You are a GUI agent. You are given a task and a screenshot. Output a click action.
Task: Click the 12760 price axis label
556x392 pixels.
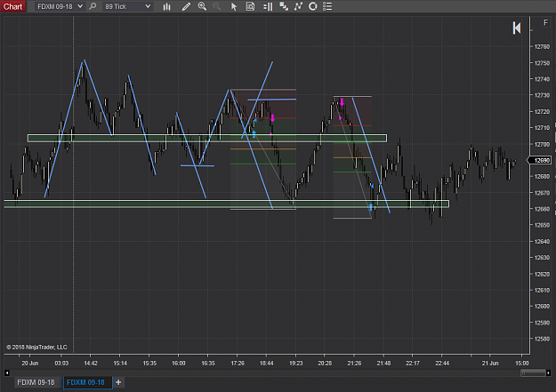pyautogui.click(x=542, y=47)
